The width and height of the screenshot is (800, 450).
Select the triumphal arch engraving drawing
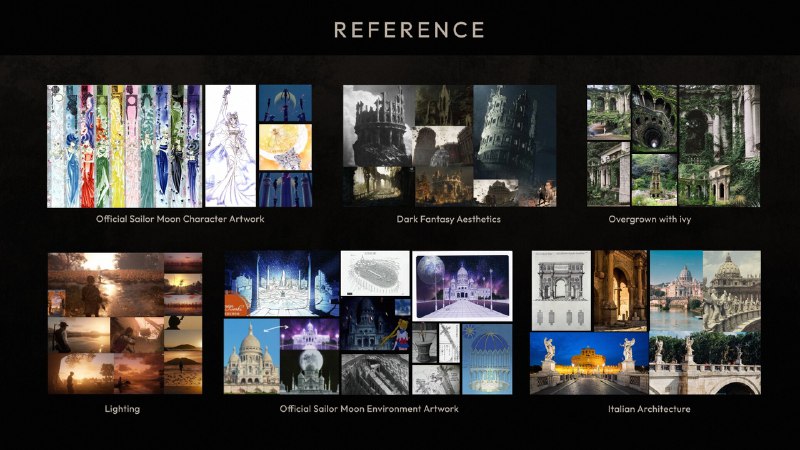pos(561,290)
